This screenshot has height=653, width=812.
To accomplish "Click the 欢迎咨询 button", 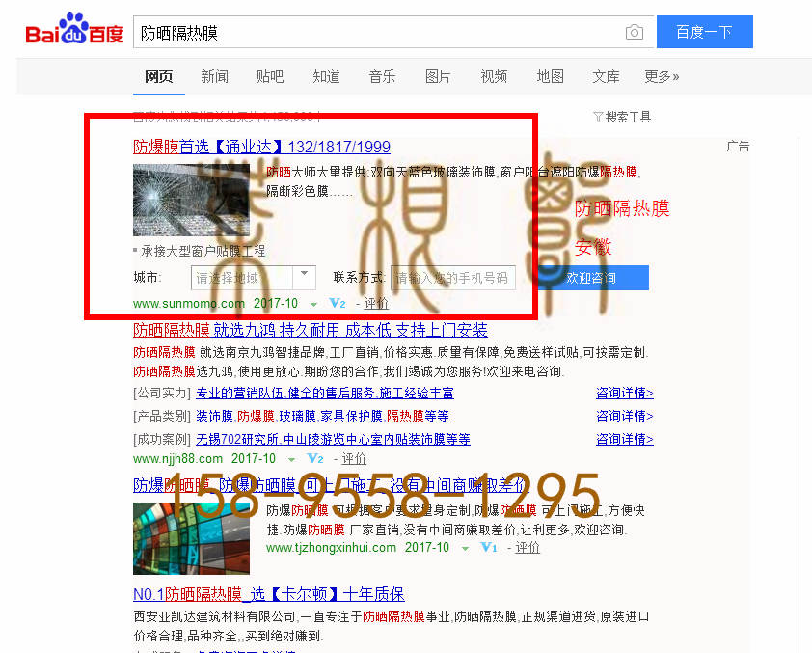I will [591, 278].
